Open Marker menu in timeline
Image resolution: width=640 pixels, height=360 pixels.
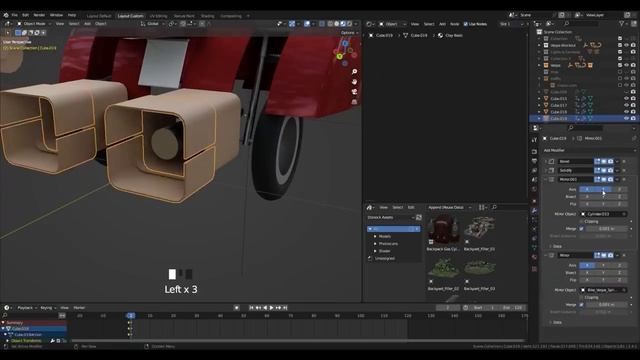79,308
